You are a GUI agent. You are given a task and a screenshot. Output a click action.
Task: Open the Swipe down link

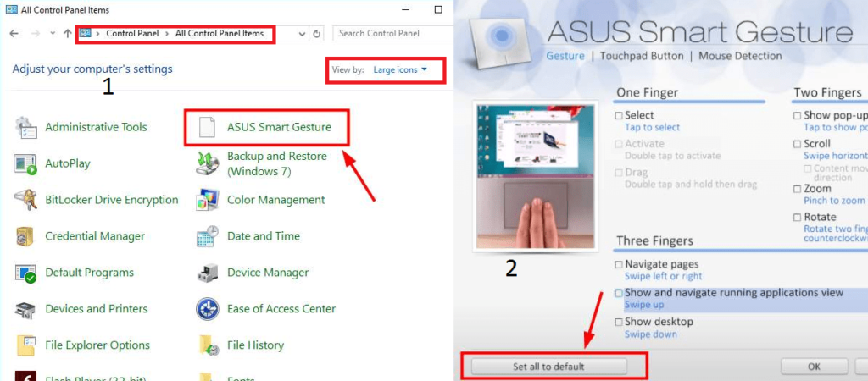tap(650, 334)
